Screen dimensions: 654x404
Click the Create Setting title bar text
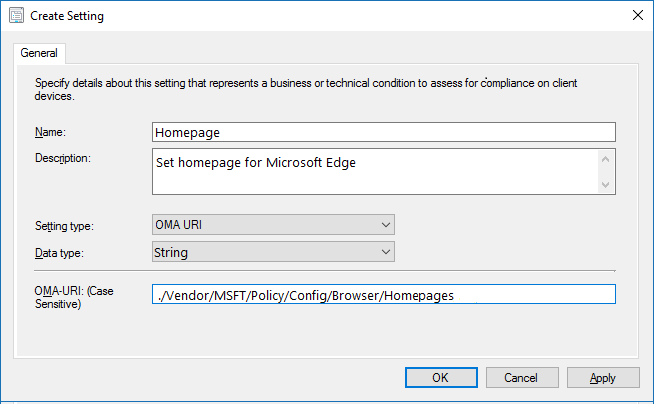67,16
